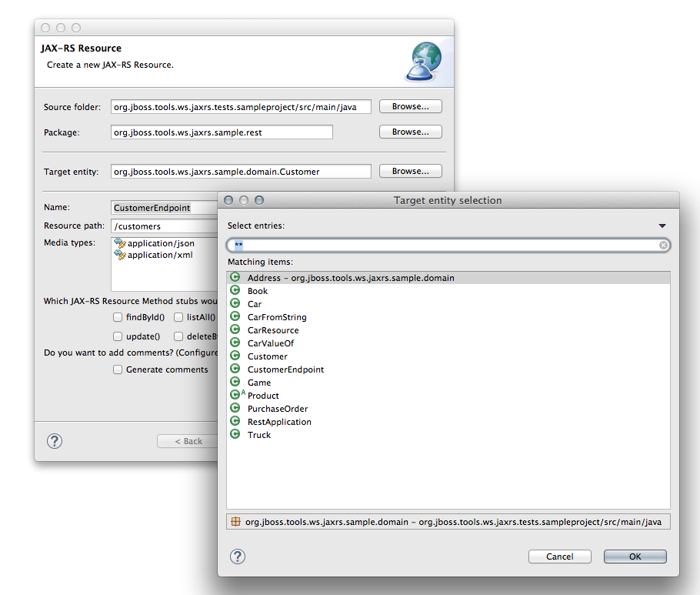Click the Name field containing CustomerEndpoint
The width and height of the screenshot is (700, 595).
(x=165, y=208)
